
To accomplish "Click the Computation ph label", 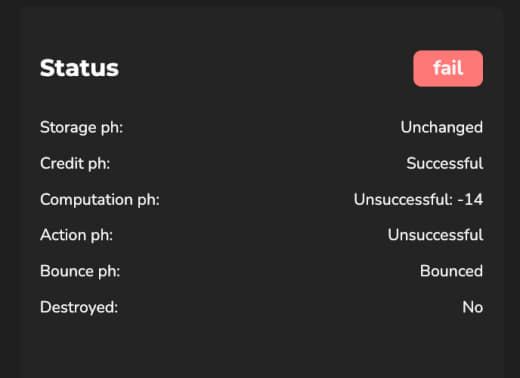I will (x=100, y=200).
